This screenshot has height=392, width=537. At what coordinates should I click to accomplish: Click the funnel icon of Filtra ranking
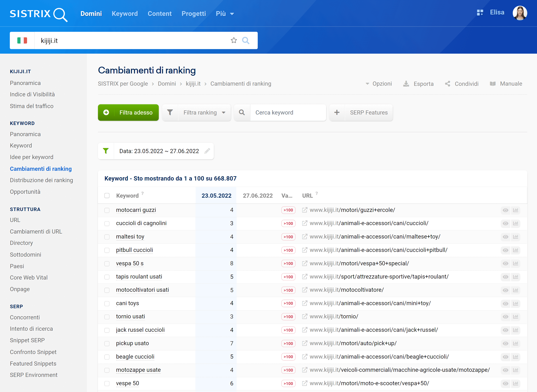click(x=170, y=112)
